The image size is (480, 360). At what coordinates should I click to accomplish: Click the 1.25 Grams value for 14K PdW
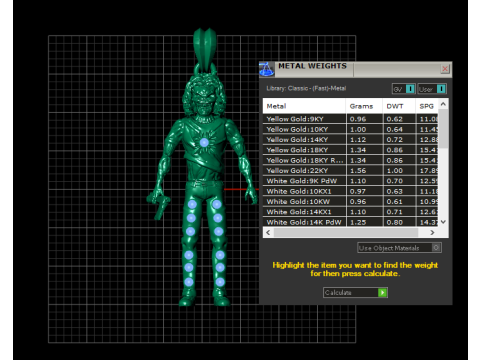[x=358, y=222]
